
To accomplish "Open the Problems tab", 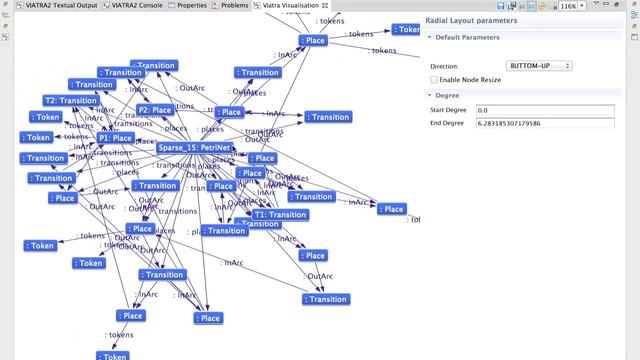I will click(230, 5).
